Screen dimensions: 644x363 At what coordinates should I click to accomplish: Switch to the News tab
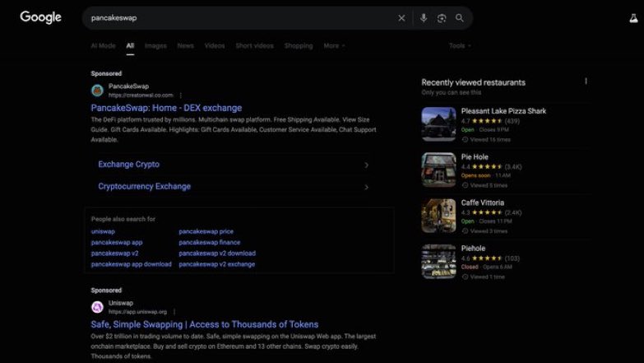click(x=186, y=45)
